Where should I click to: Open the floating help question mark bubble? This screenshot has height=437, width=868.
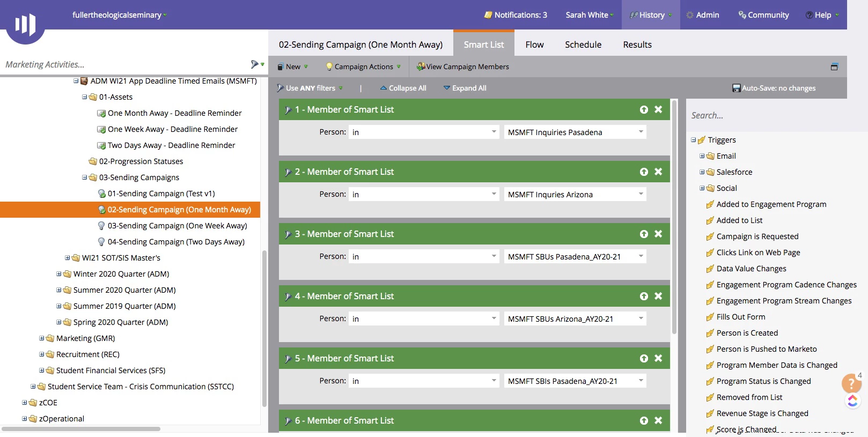(x=851, y=383)
